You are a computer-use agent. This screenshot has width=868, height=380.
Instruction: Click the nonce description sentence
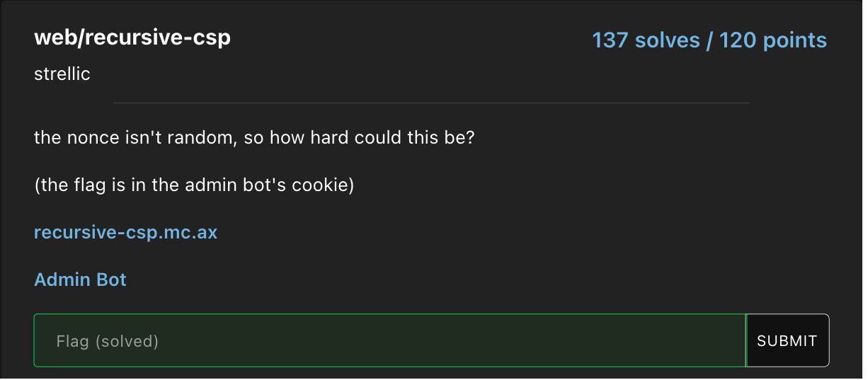point(253,137)
